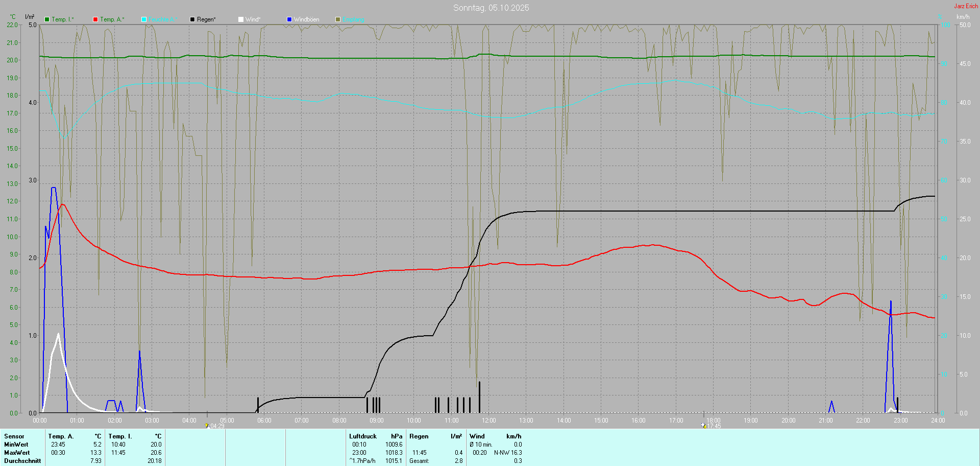Viewport: 980px width, 466px height.
Task: Click the '22.0' temperature axis label
Action: tap(12, 25)
